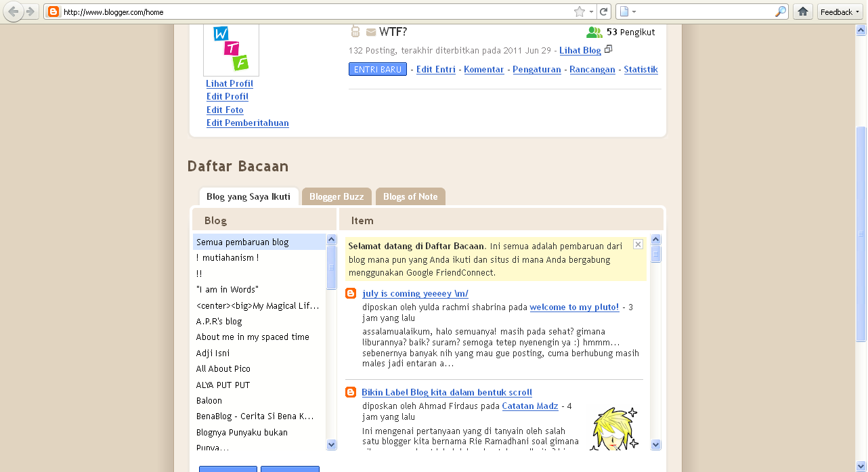This screenshot has width=868, height=472.
Task: Go to browser Home icon
Action: [x=803, y=12]
